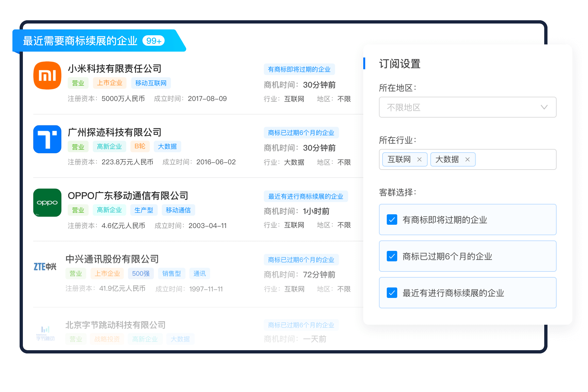Click 高新企业 tag under 广州探迹
Viewport: 588px width, 392px height.
point(109,147)
